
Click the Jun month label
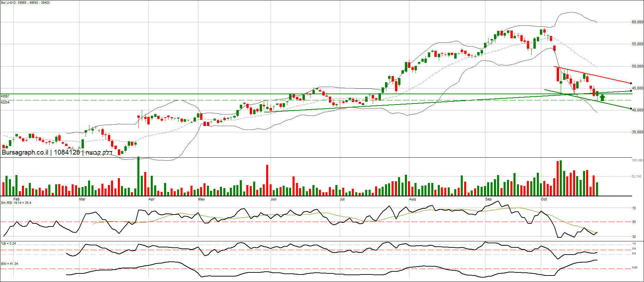click(x=273, y=199)
